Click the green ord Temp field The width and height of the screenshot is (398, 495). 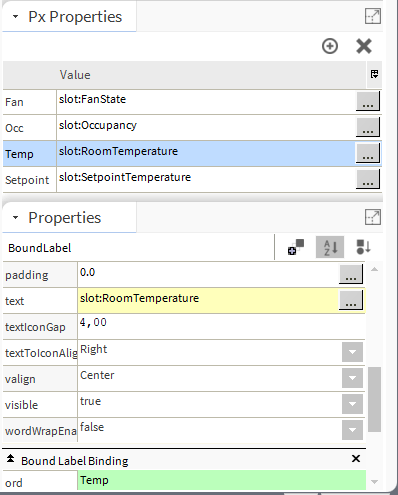pos(222,480)
